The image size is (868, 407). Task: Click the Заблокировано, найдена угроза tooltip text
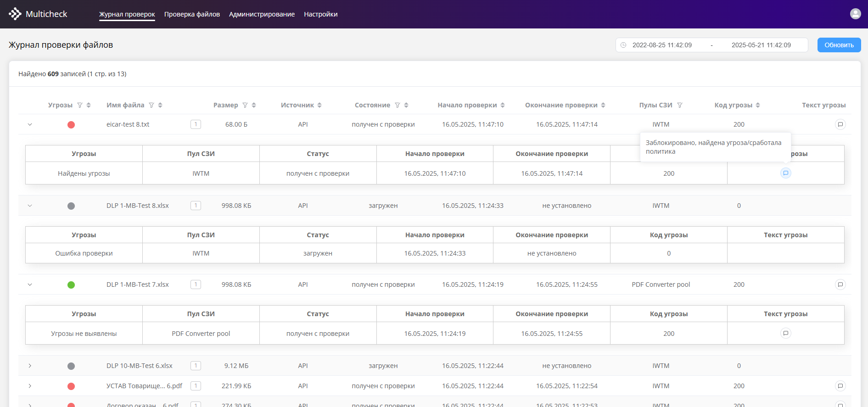(x=713, y=147)
